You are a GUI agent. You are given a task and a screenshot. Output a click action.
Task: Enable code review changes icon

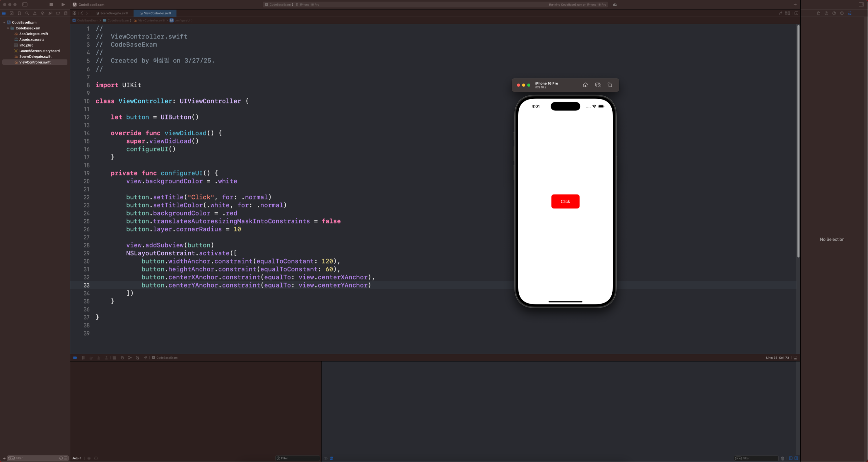(780, 14)
